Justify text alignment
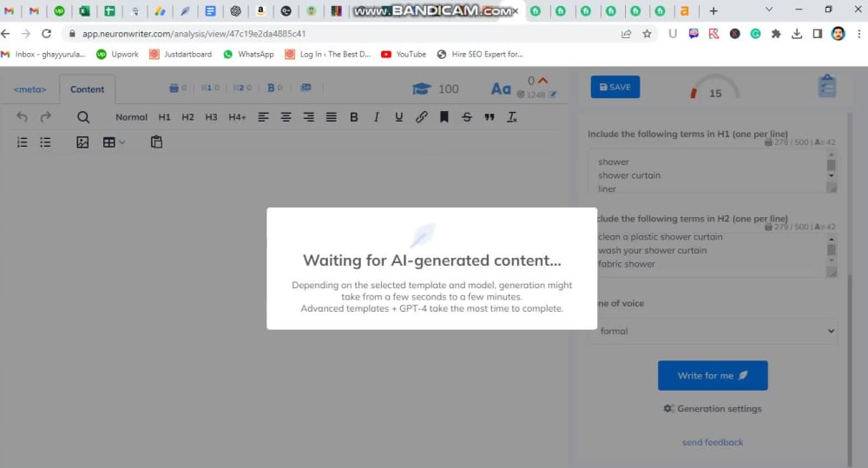The height and width of the screenshot is (468, 868). tap(331, 117)
